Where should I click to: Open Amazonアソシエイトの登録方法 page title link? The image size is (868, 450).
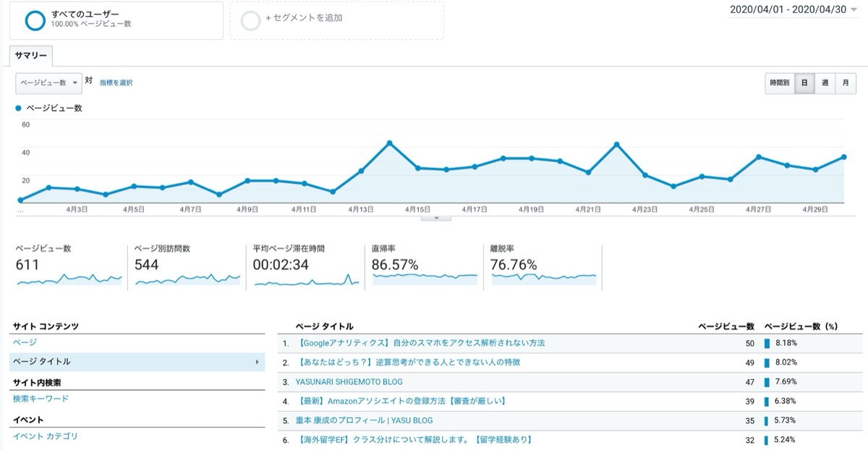401,401
